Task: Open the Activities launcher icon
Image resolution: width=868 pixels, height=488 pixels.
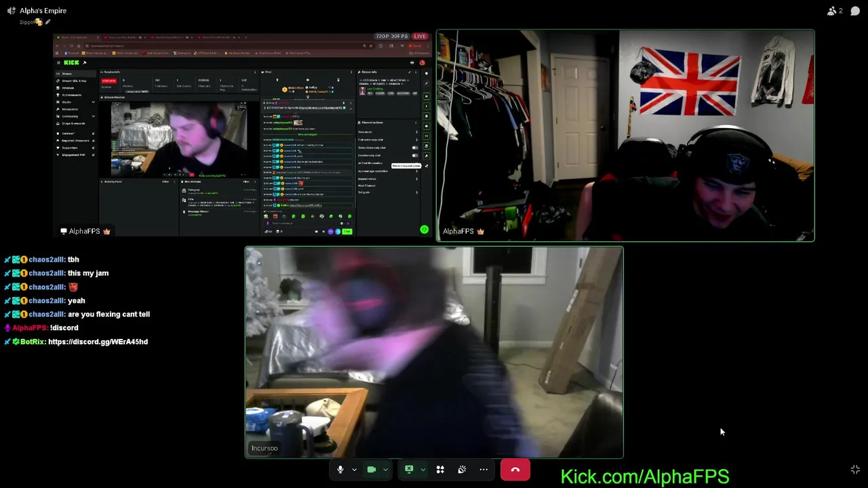Action: (x=440, y=469)
